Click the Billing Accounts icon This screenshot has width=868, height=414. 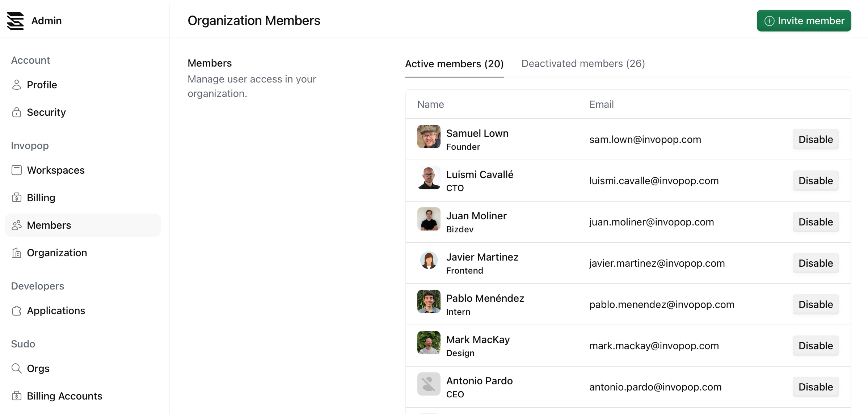point(17,396)
